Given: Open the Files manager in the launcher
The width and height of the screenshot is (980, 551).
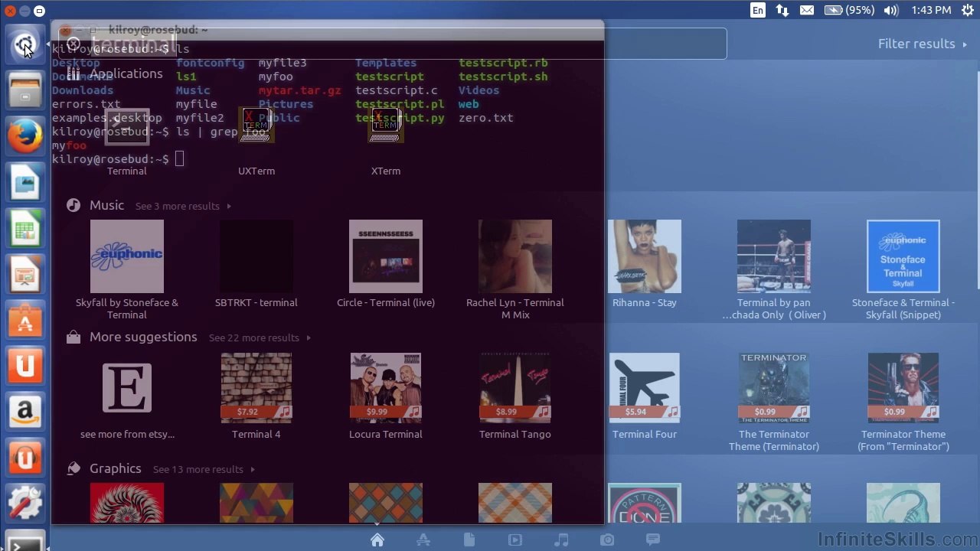Looking at the screenshot, I should (x=24, y=90).
